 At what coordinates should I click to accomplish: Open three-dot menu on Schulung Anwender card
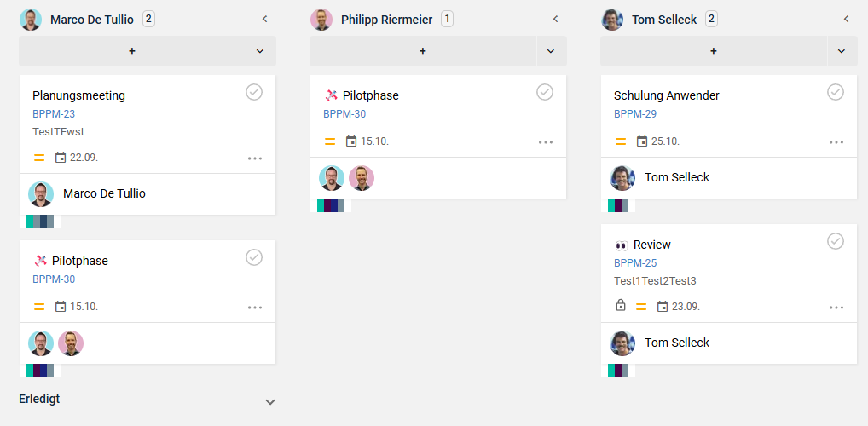(x=836, y=142)
